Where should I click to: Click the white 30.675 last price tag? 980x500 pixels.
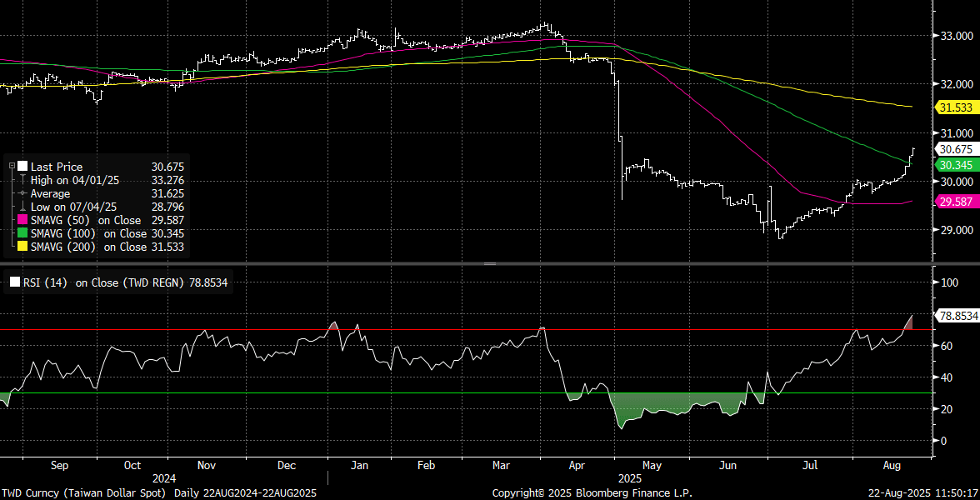click(956, 149)
